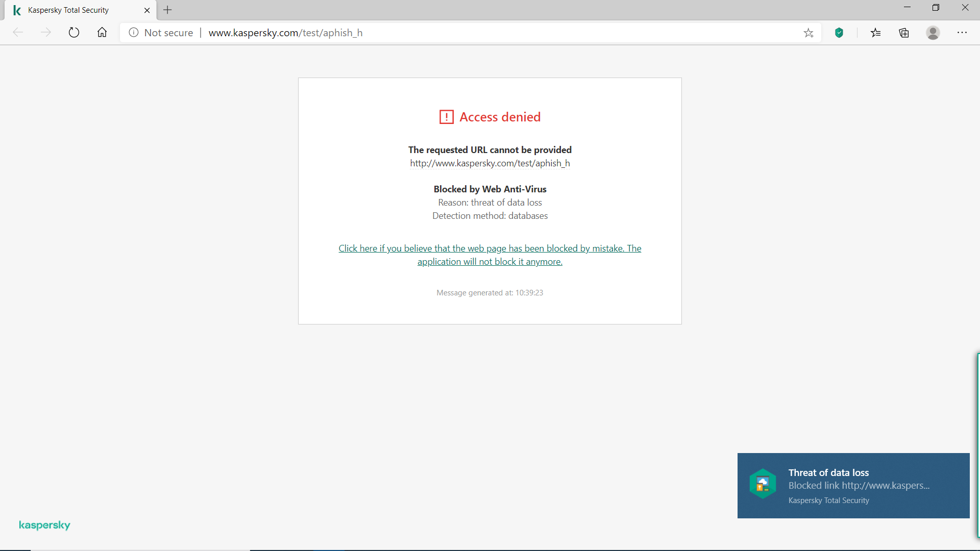
Task: Open the Kaspersky Protection extension shield
Action: [839, 33]
